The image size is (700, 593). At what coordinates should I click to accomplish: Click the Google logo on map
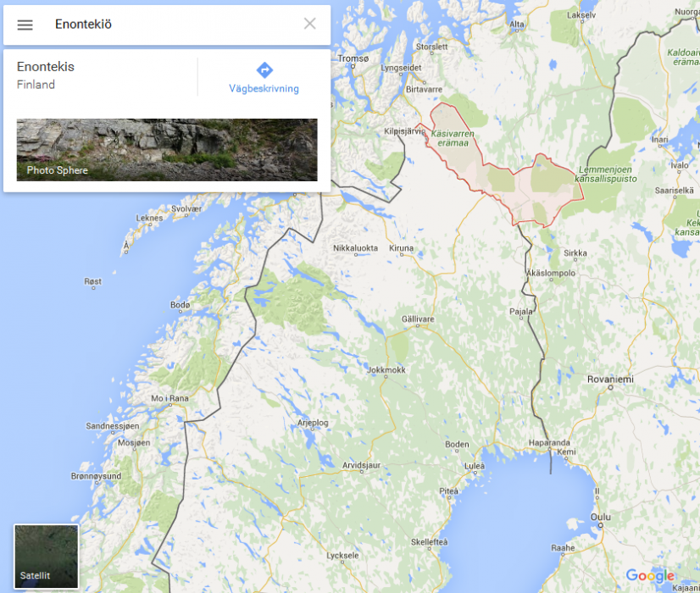[650, 575]
